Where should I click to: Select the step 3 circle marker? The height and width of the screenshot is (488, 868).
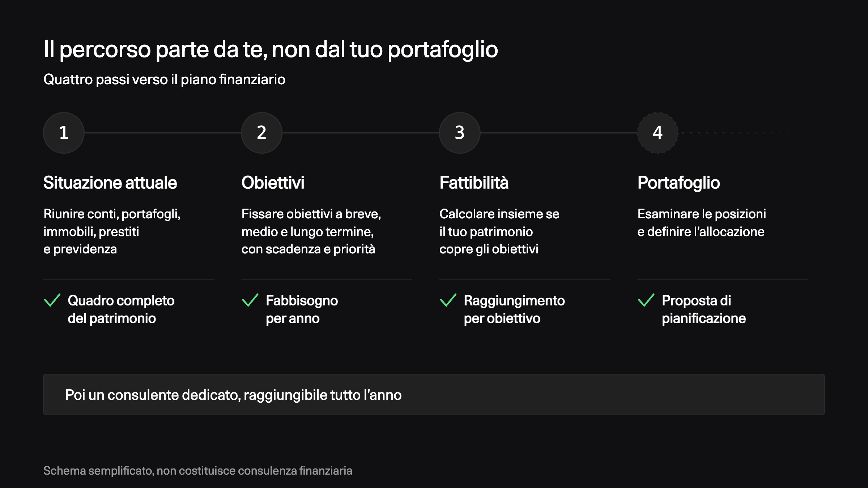[x=460, y=133]
